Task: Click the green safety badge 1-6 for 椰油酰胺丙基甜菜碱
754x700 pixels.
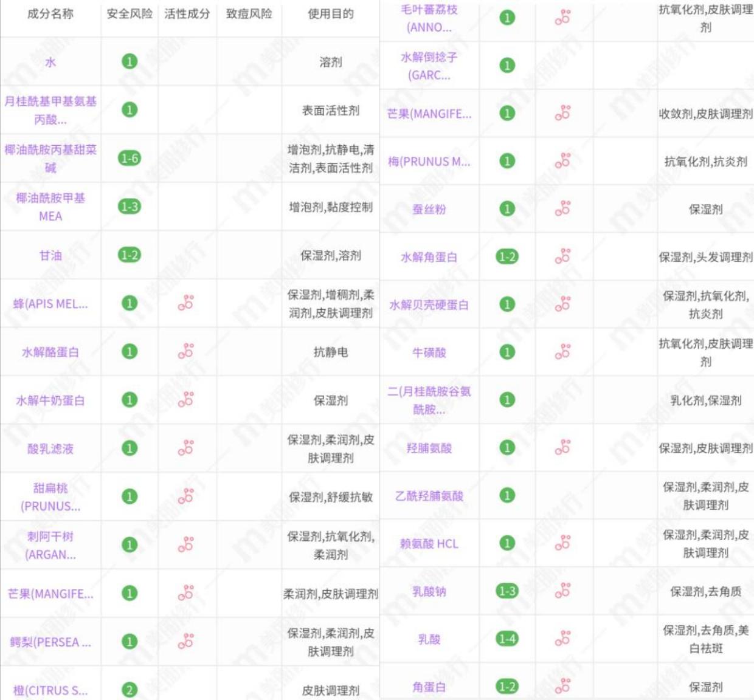Action: pyautogui.click(x=130, y=156)
